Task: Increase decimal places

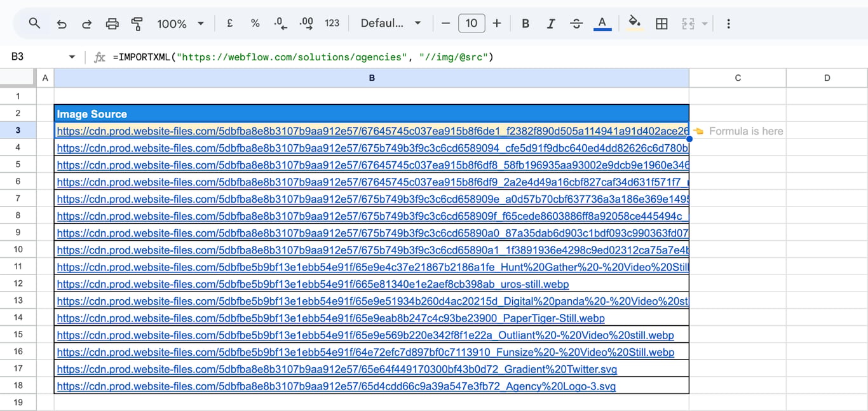Action: [x=306, y=24]
